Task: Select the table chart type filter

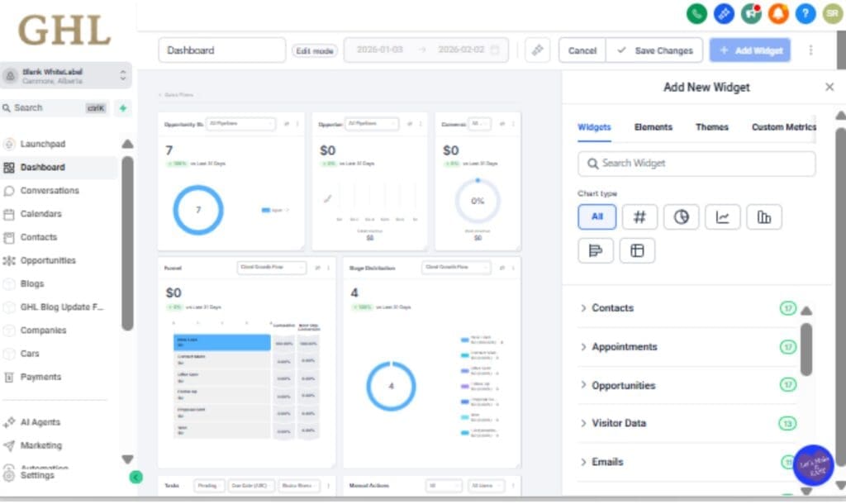Action: click(x=637, y=250)
